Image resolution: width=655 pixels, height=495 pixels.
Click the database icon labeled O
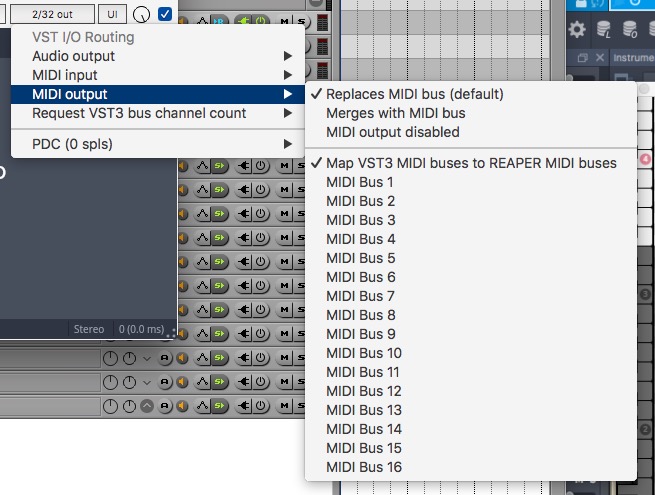[x=629, y=30]
